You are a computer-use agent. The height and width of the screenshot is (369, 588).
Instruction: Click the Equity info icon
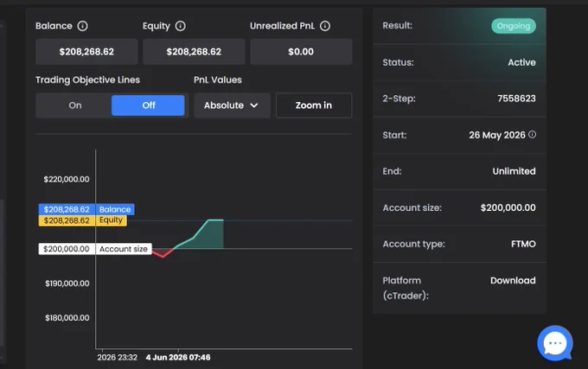coord(181,26)
